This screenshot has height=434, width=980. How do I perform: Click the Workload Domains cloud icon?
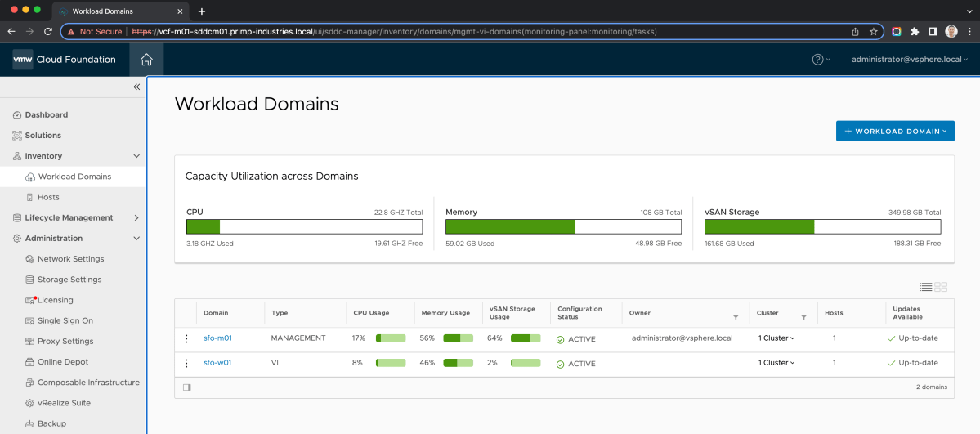point(29,177)
